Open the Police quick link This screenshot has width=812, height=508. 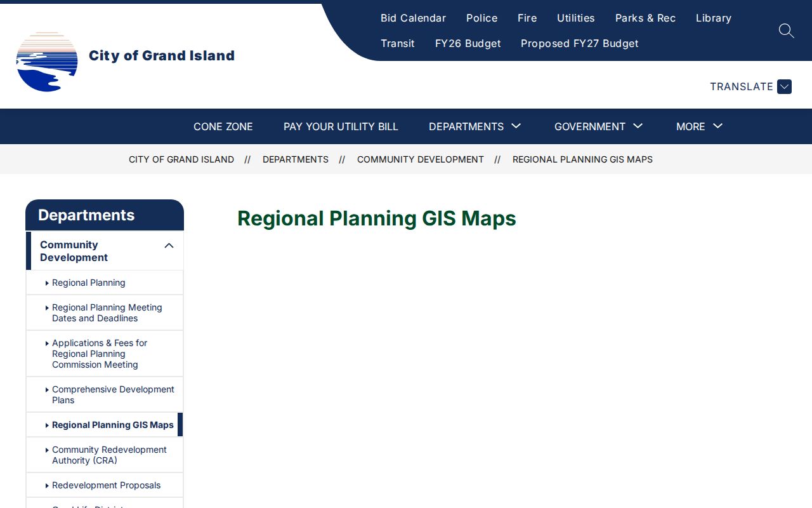click(x=481, y=18)
